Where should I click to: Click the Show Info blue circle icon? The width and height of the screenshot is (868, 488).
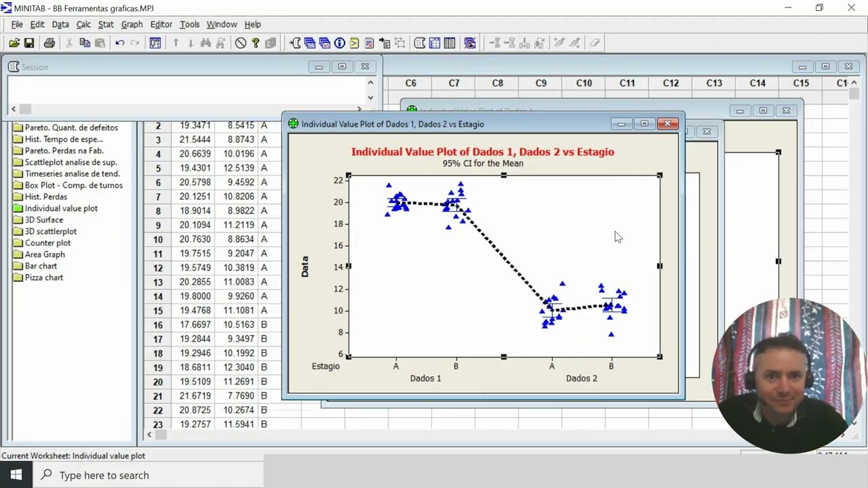coord(340,43)
